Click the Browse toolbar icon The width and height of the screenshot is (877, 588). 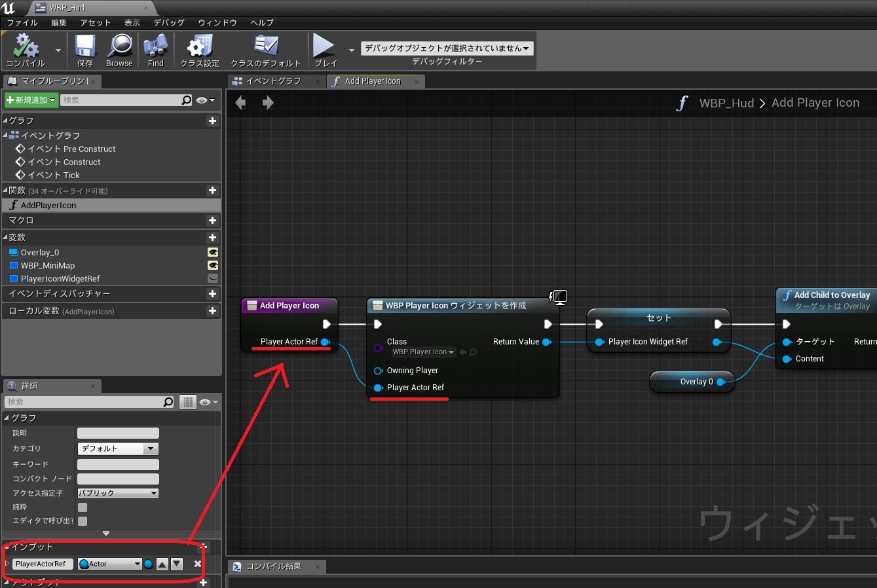119,51
